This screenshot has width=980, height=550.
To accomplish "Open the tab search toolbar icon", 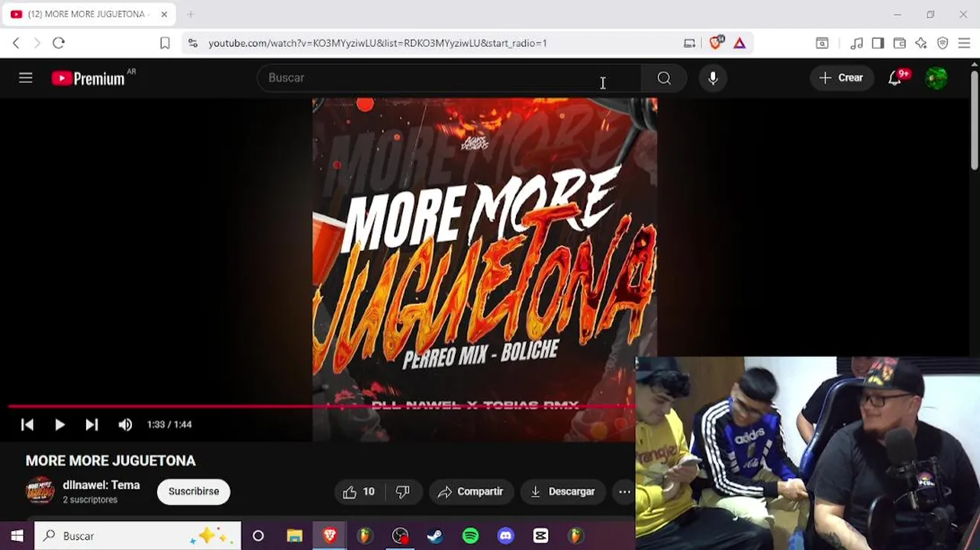I will click(822, 44).
